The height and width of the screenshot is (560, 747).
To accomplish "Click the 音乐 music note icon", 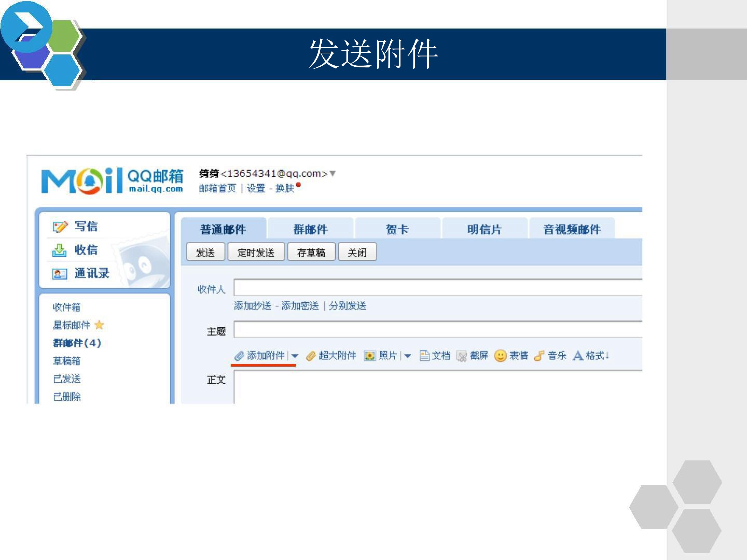I will (x=539, y=355).
